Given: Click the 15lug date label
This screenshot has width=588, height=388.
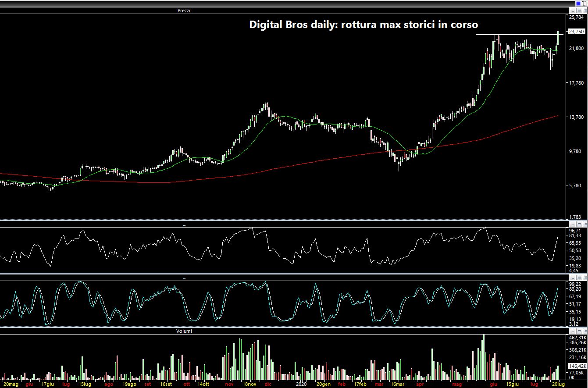Looking at the screenshot, I should (x=85, y=384).
